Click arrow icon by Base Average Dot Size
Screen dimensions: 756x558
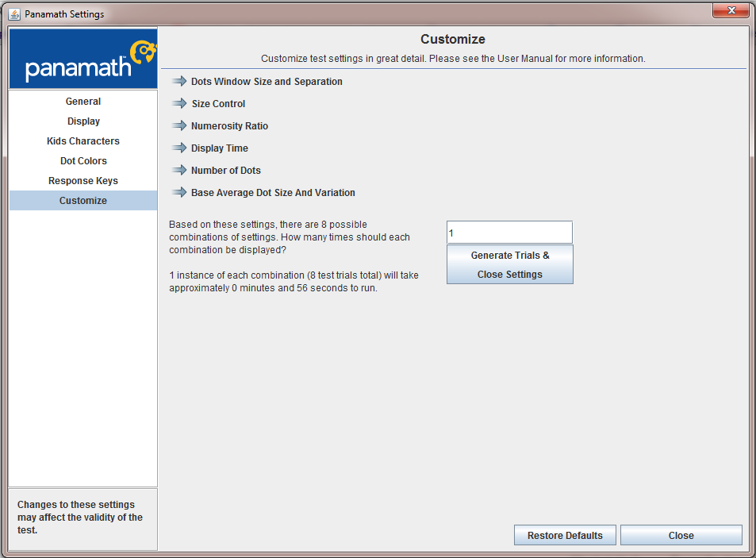coord(179,192)
